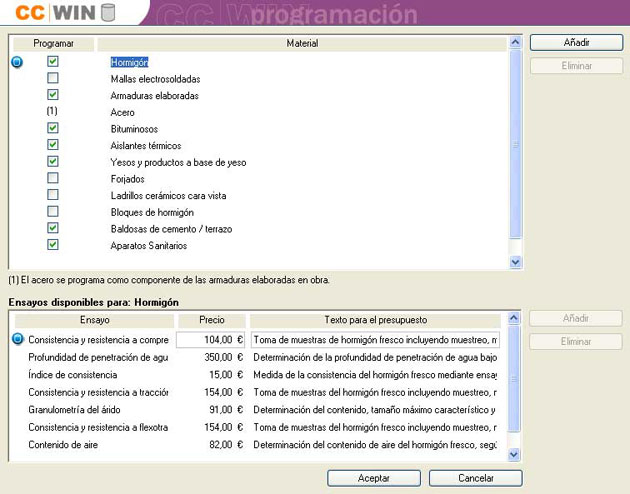The height and width of the screenshot is (494, 630).
Task: Click the blue marker beside Consistencia ensayo
Action: point(16,339)
